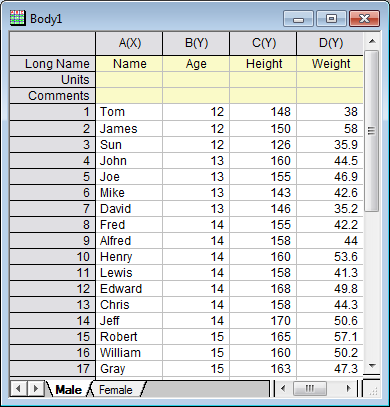
Task: Click Gray's weight value 47.3
Action: coord(330,369)
